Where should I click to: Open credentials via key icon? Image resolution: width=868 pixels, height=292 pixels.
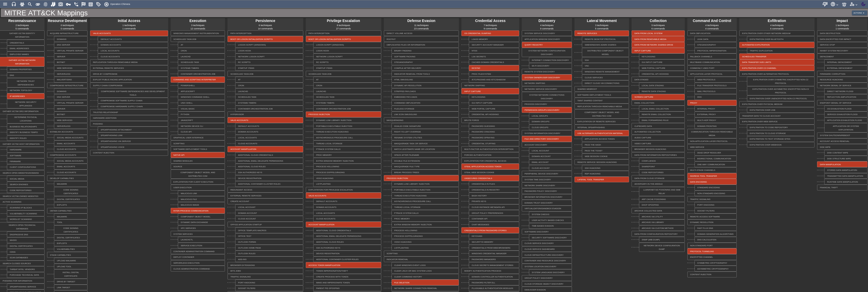(x=68, y=4)
